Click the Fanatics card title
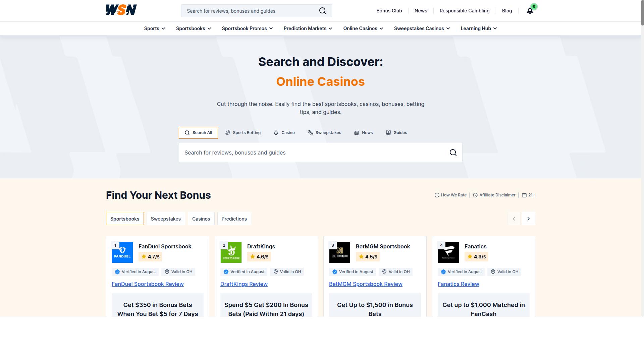Image resolution: width=644 pixels, height=362 pixels. coord(475,246)
